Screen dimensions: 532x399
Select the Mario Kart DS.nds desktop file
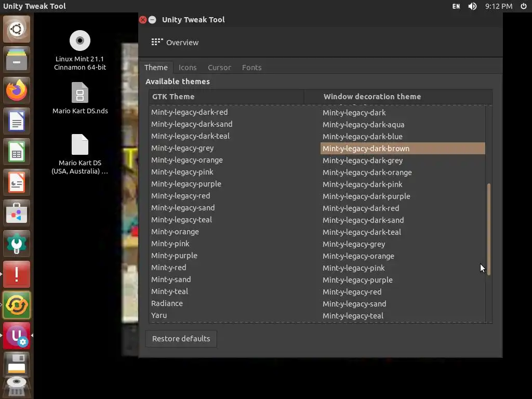pos(79,98)
